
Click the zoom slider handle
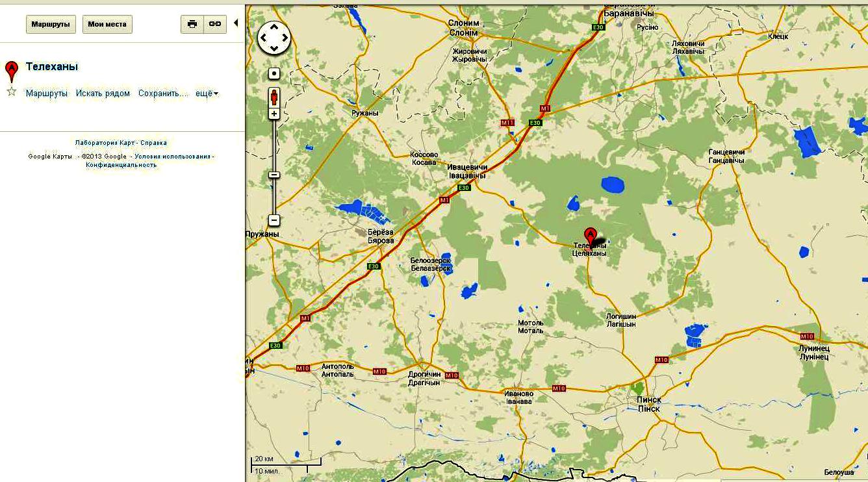[274, 175]
